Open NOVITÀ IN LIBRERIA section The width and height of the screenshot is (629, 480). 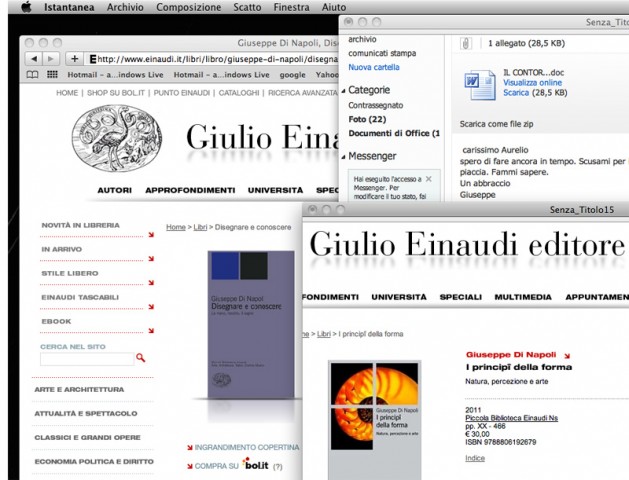[x=81, y=225]
